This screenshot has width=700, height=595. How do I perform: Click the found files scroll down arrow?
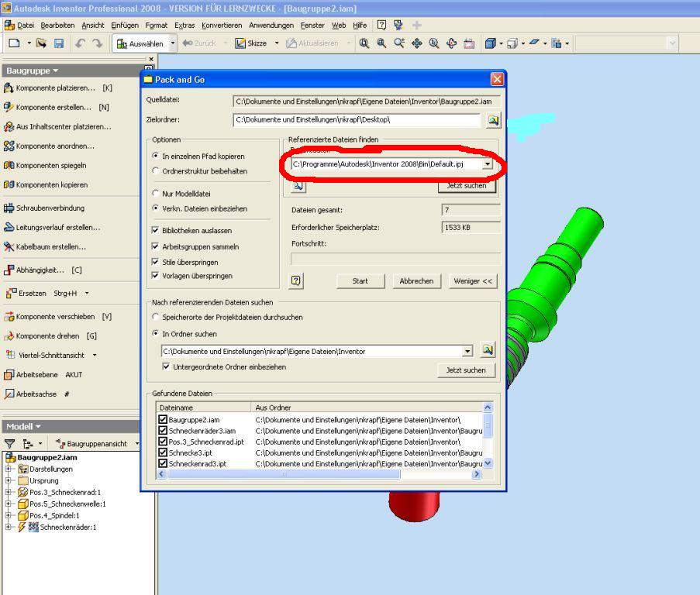tap(488, 463)
